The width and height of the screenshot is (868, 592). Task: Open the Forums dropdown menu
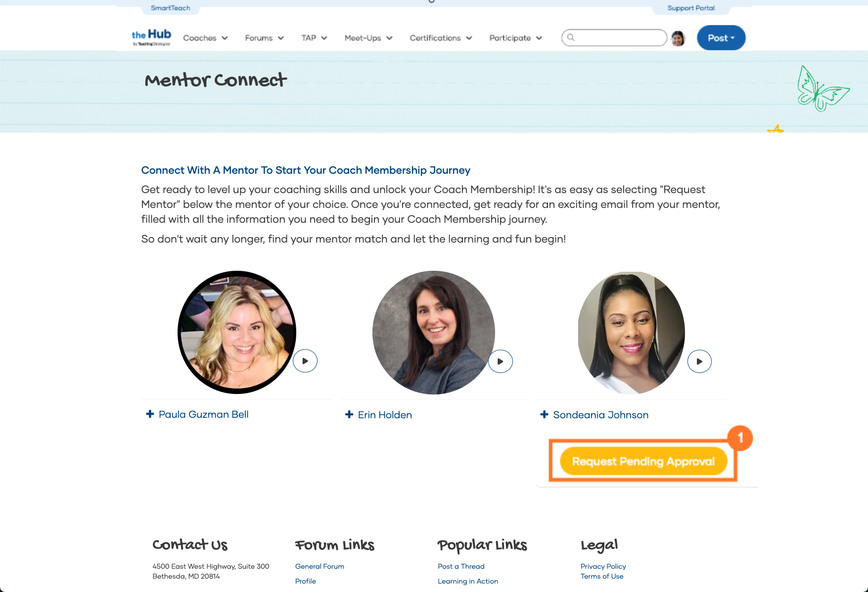(x=264, y=38)
